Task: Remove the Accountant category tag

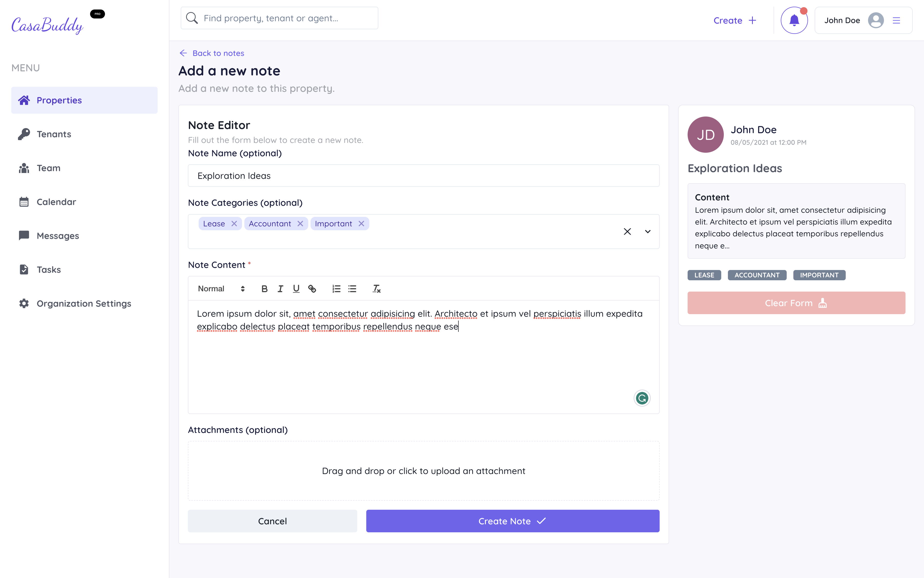Action: tap(300, 224)
